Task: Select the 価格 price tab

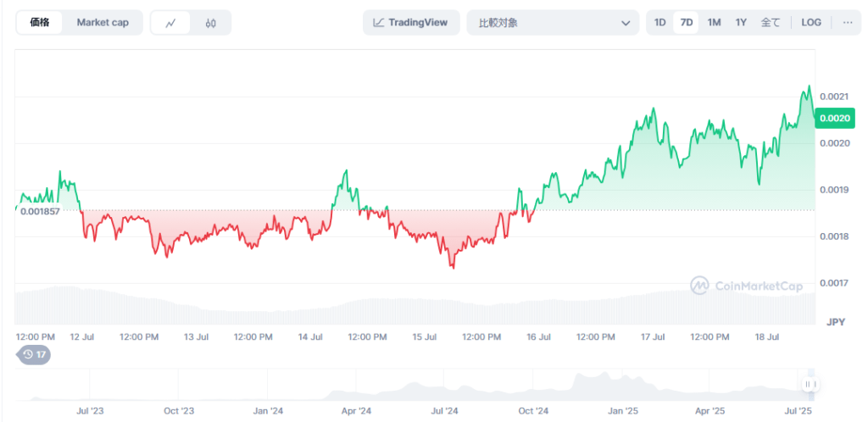Action: click(x=40, y=23)
